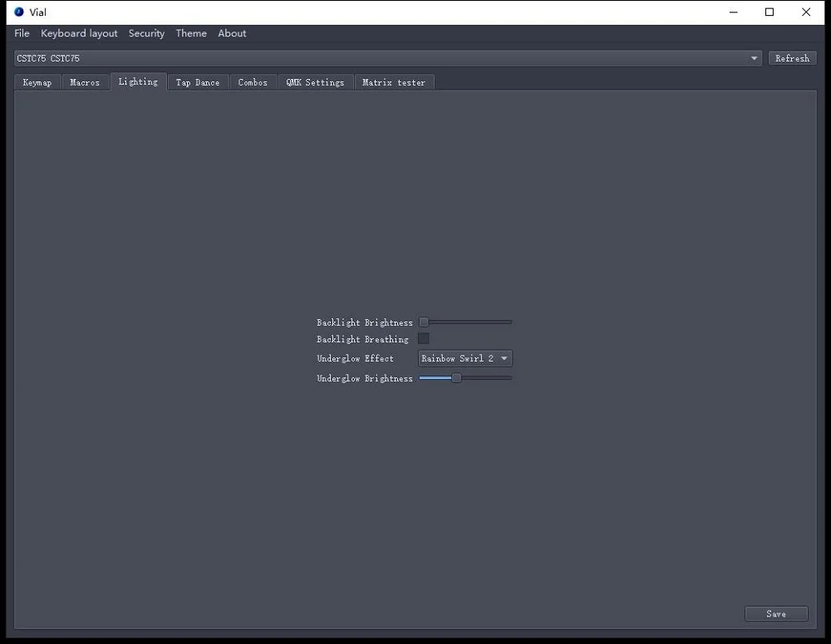831x644 pixels.
Task: Switch to the Macros tab
Action: 85,82
